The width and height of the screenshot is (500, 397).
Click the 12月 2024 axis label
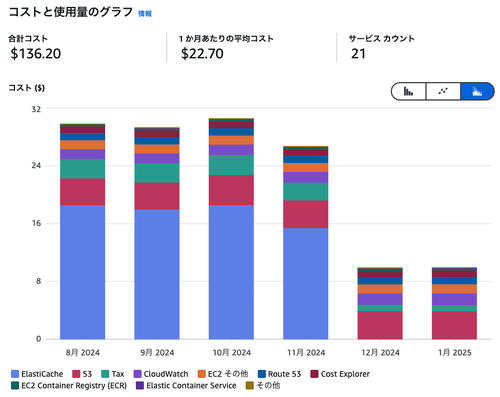click(380, 353)
